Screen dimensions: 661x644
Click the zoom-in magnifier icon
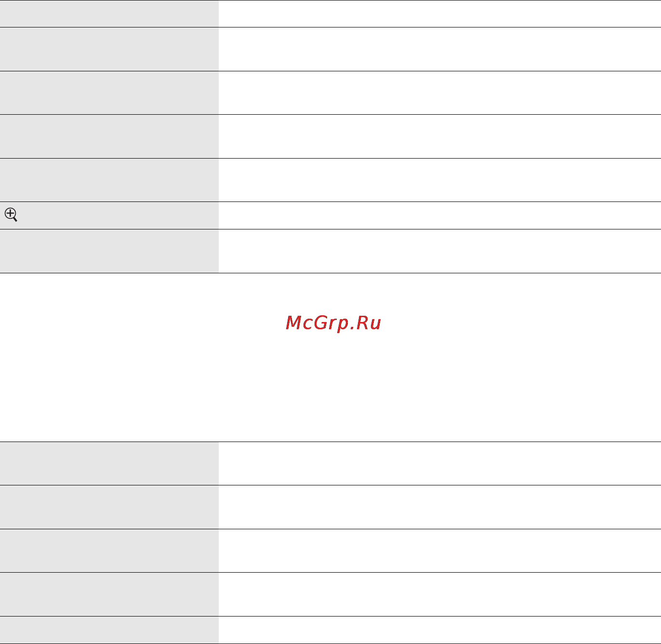point(11,215)
